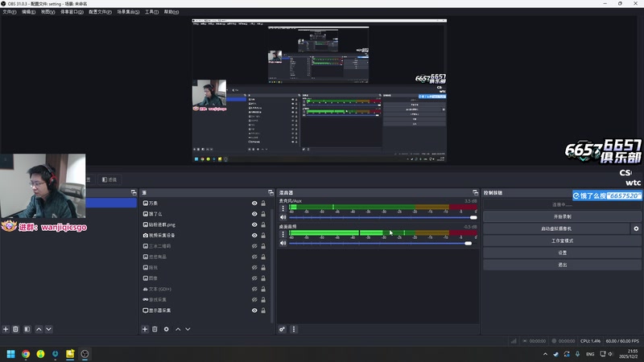Adjust 桌面音频 volume slider
This screenshot has height=362, width=644.
point(383,244)
